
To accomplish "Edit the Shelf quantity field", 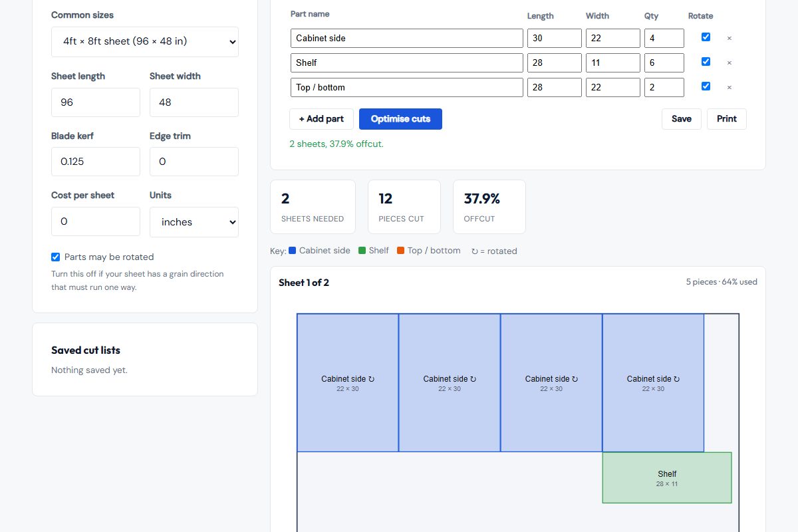I will (x=664, y=63).
